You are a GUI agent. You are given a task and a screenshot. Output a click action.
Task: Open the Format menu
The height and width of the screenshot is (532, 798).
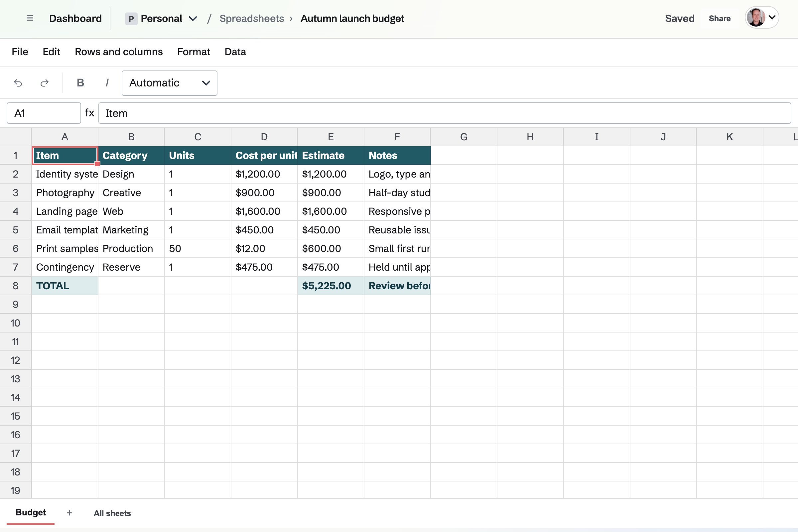coord(194,52)
